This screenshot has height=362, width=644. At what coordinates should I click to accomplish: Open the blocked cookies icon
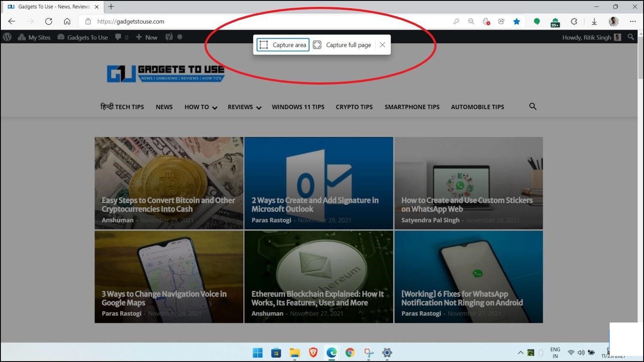pos(486,21)
